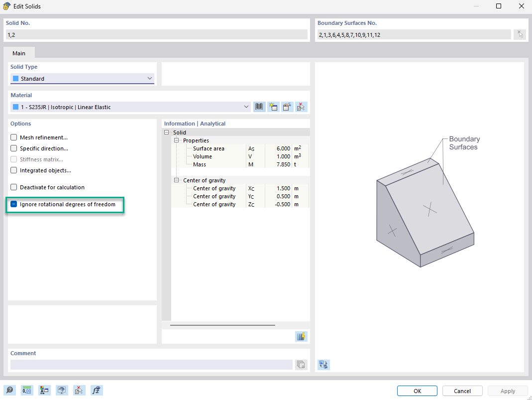Create a new material with star icon
The image size is (532, 400).
pyautogui.click(x=273, y=107)
